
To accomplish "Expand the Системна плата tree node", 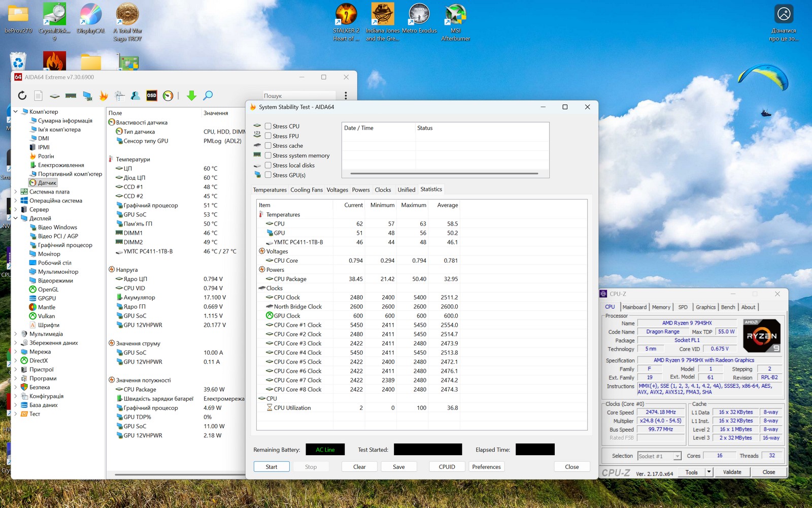I will tap(16, 192).
